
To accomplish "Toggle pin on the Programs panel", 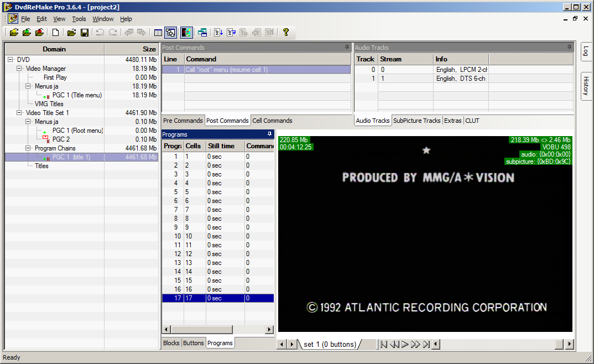I will coord(269,134).
